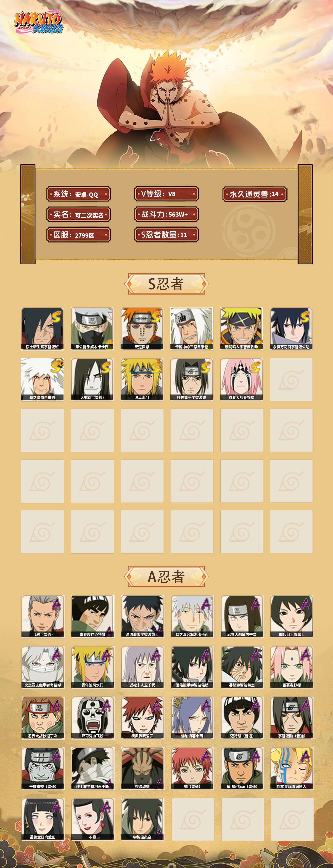Click the empty slot after 忍界大战春野樱
The height and width of the screenshot is (868, 333).
pos(291,379)
